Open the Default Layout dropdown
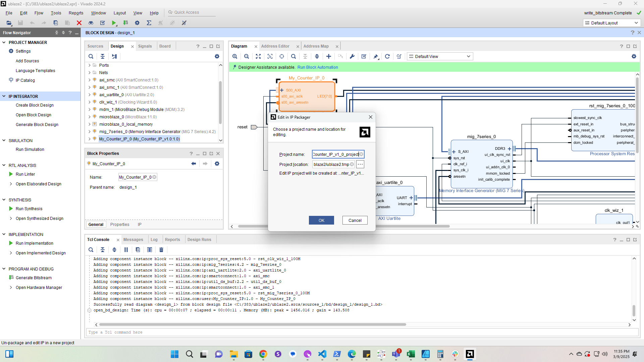The width and height of the screenshot is (644, 362). tap(612, 23)
